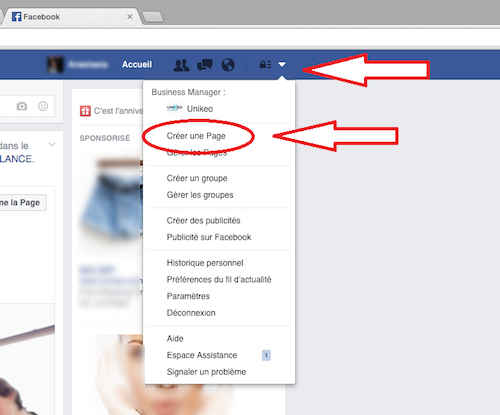The width and height of the screenshot is (500, 415).
Task: Click the blurred username in navbar
Action: [88, 64]
